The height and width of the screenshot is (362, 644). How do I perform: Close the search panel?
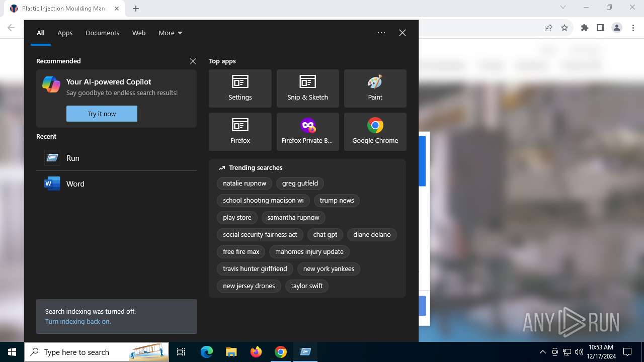point(403,33)
